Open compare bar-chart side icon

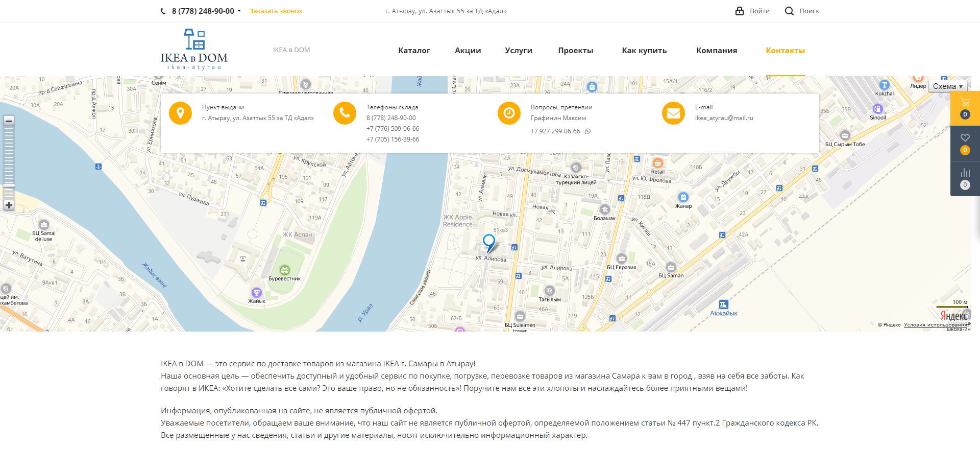[965, 179]
